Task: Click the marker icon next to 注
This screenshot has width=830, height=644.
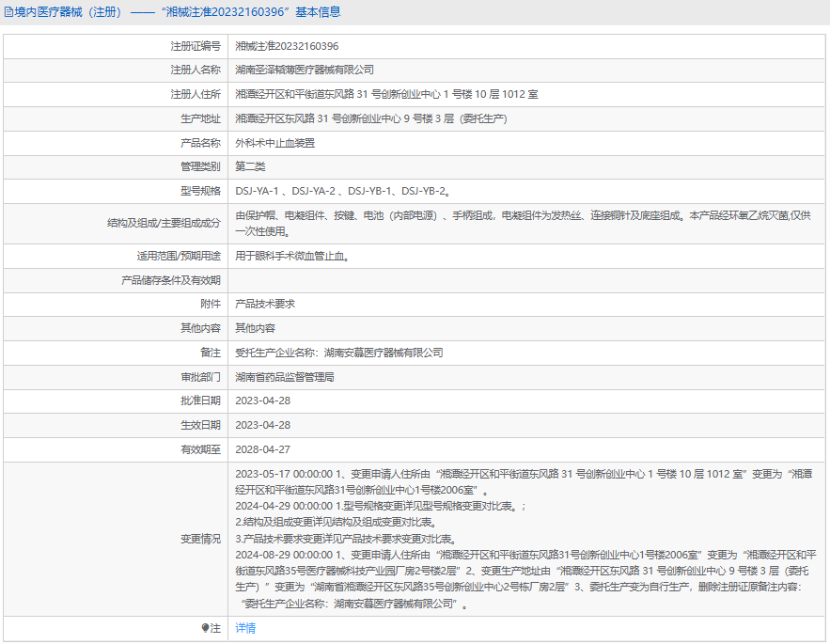Action: (x=205, y=628)
